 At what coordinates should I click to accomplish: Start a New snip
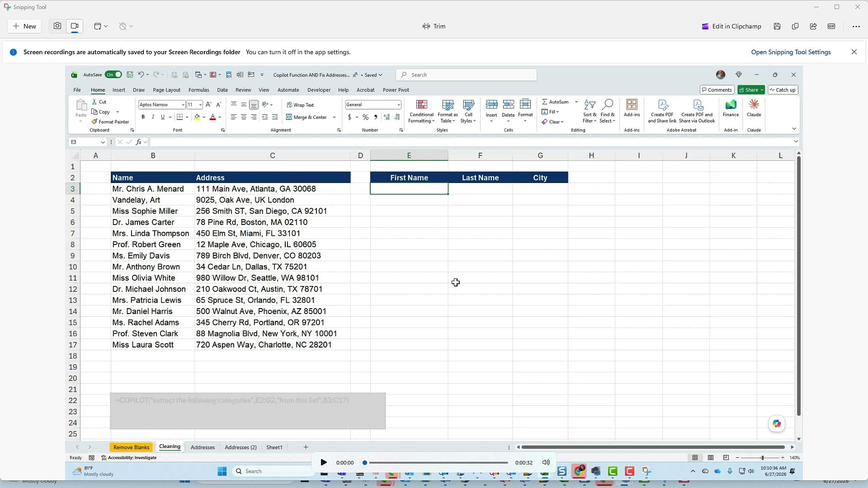pyautogui.click(x=24, y=26)
